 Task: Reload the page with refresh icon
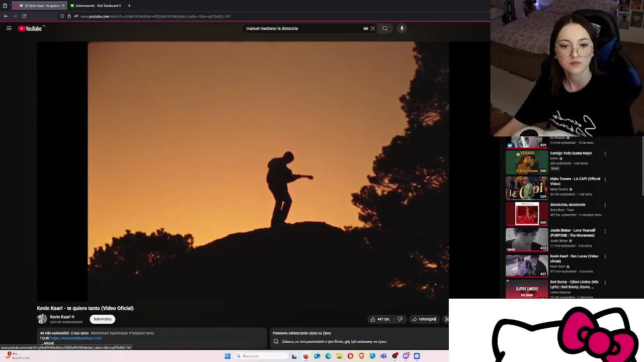tap(24, 16)
